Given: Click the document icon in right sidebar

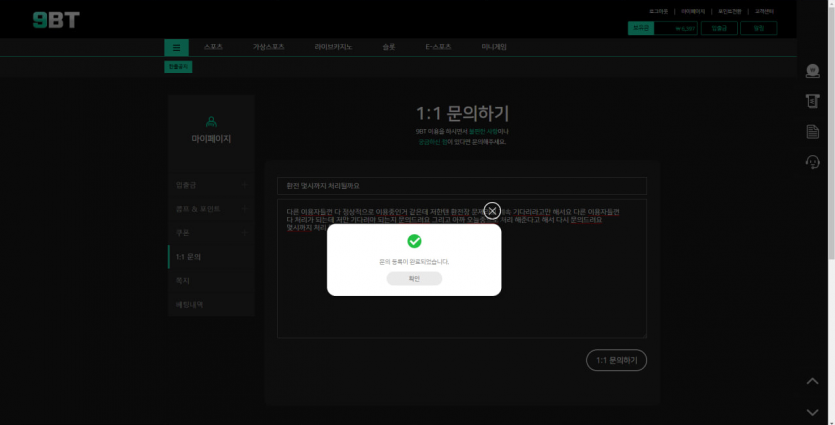Looking at the screenshot, I should [x=813, y=132].
